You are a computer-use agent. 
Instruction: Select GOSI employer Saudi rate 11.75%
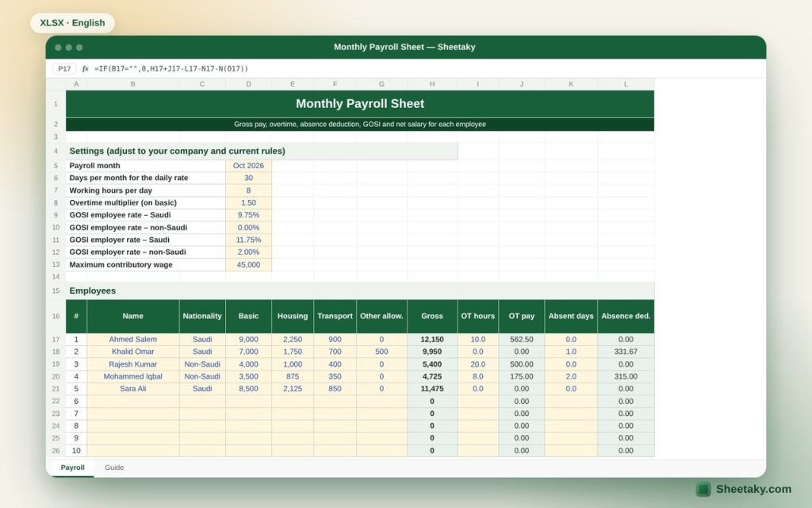[248, 240]
